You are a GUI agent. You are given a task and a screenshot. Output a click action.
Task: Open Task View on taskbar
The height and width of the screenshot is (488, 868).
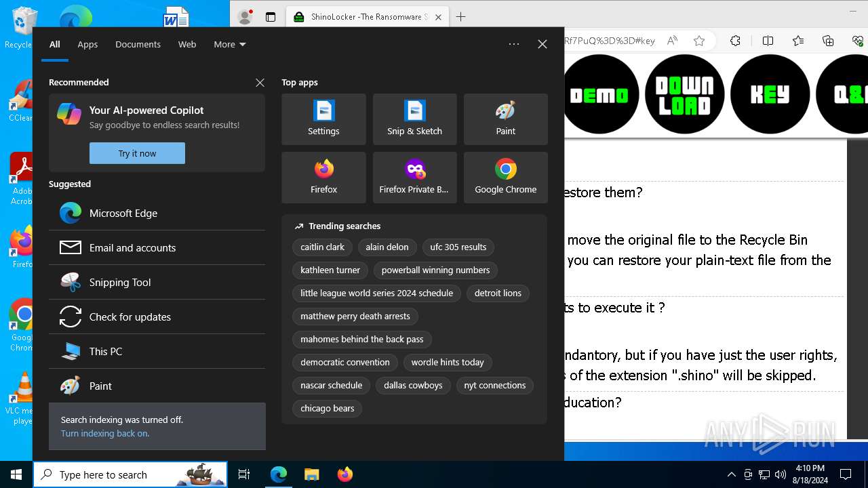coord(244,474)
